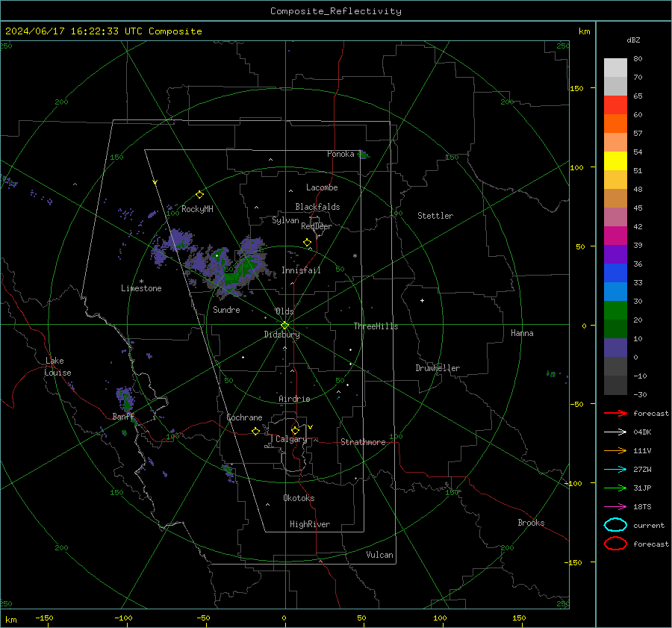
Task: Pick the magenta swatch in the dBZ scale
Action: pos(615,236)
